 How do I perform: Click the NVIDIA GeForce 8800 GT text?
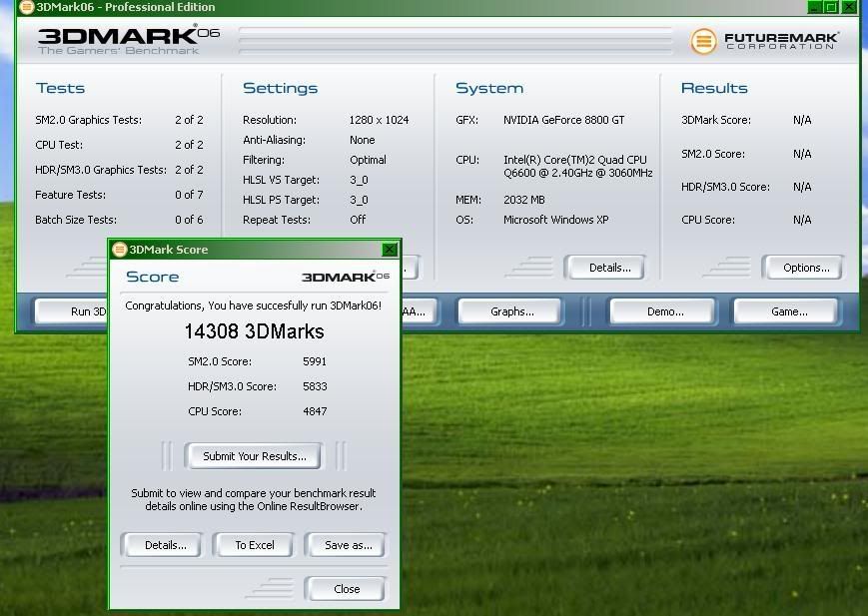click(x=563, y=120)
